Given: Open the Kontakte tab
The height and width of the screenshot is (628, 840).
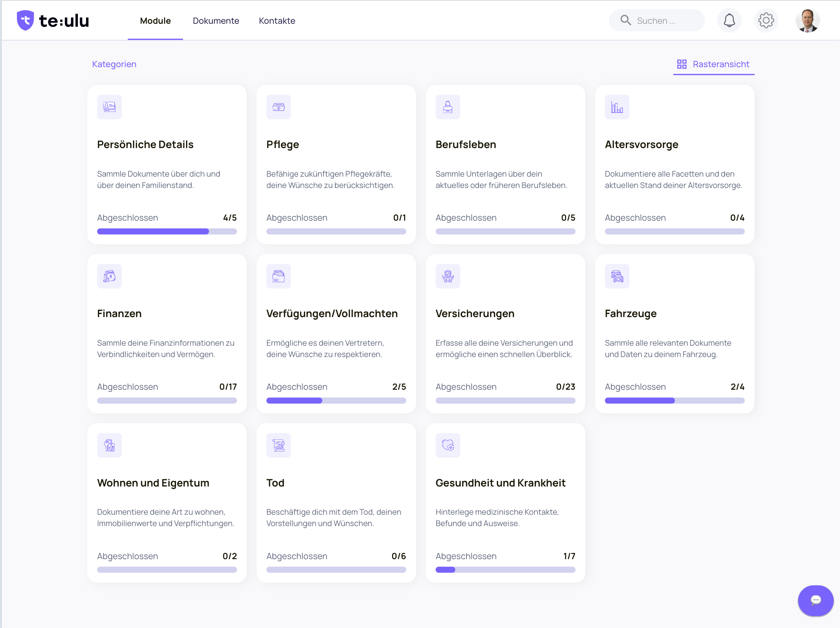Looking at the screenshot, I should click(x=277, y=21).
